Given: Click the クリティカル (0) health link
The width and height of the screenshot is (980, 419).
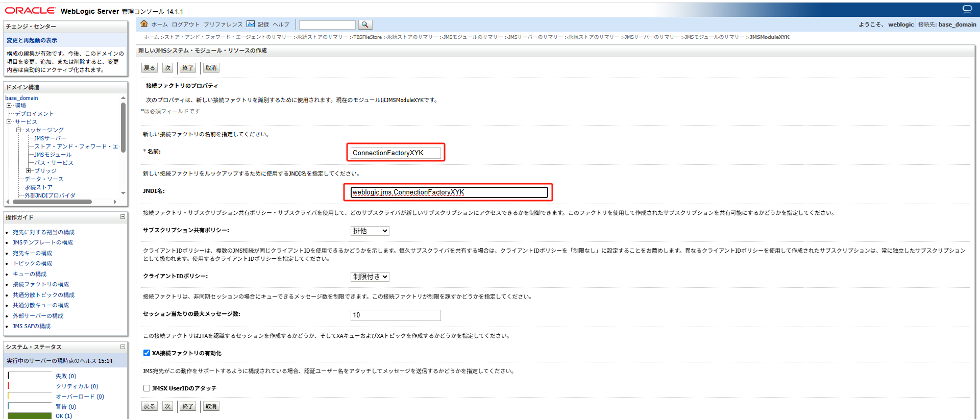Looking at the screenshot, I should 77,386.
